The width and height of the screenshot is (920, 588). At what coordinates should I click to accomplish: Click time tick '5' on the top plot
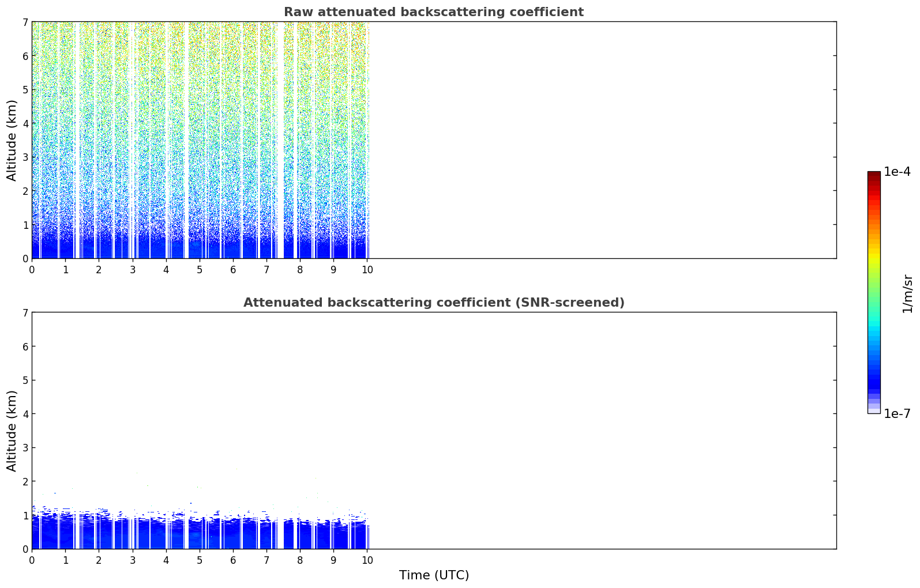[200, 270]
